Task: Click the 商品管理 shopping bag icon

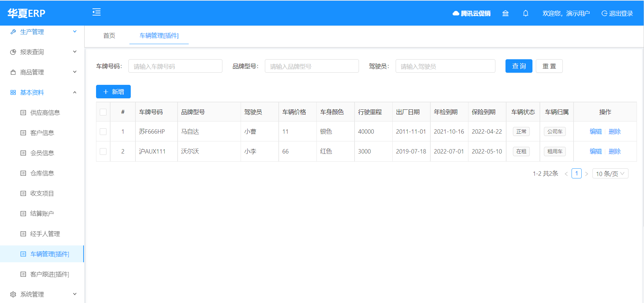Action: click(x=13, y=72)
